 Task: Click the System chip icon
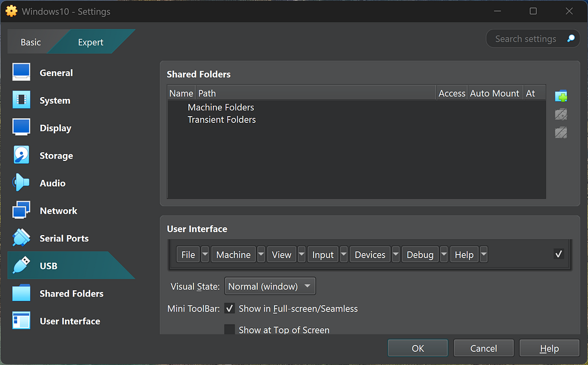(x=21, y=100)
